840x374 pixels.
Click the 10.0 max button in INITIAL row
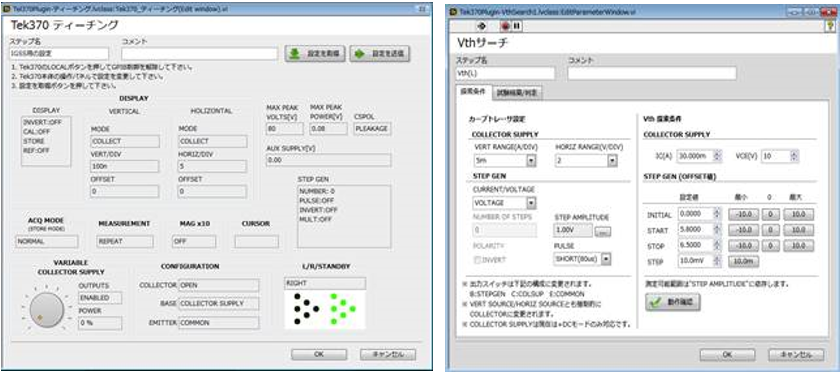(798, 214)
